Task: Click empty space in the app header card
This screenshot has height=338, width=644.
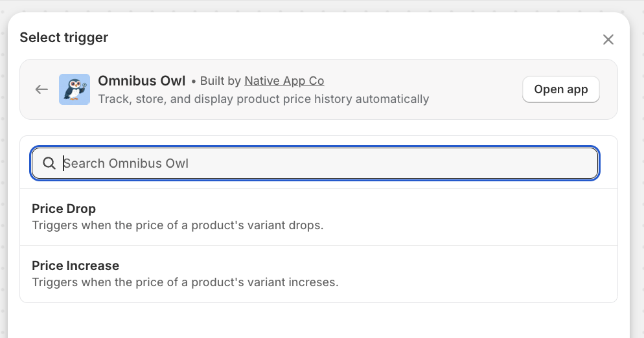Action: [x=473, y=89]
